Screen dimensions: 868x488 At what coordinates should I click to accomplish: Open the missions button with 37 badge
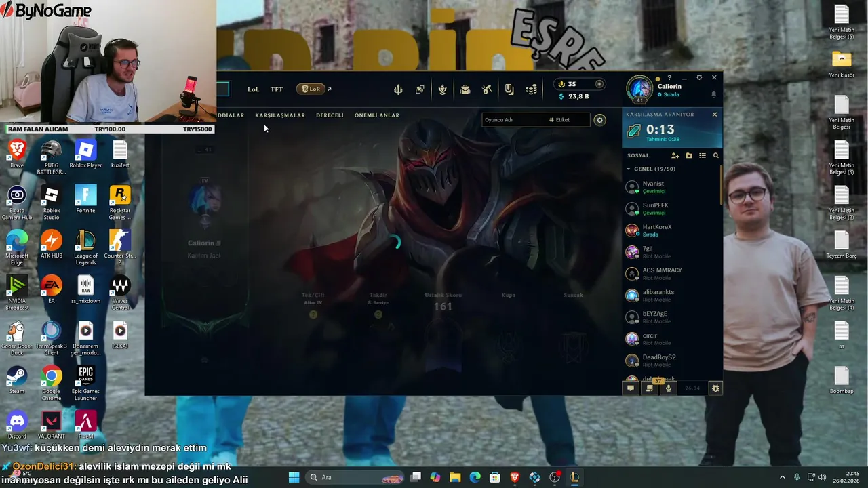point(650,388)
